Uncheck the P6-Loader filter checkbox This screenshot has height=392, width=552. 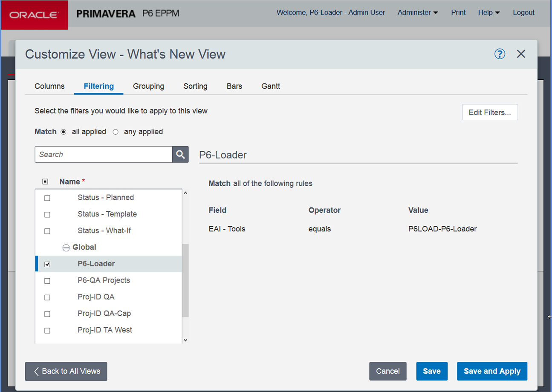pos(47,264)
